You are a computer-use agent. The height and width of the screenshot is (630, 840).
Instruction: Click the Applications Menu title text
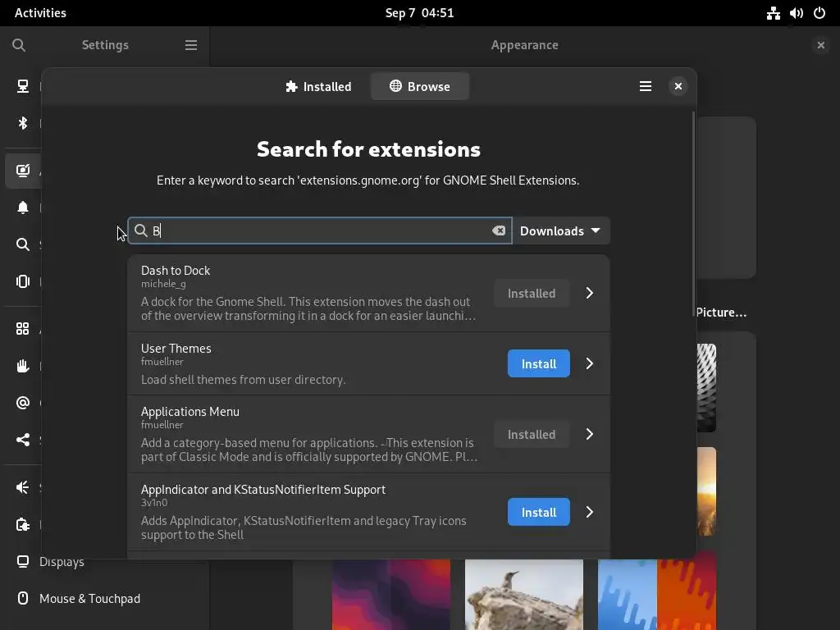(190, 412)
